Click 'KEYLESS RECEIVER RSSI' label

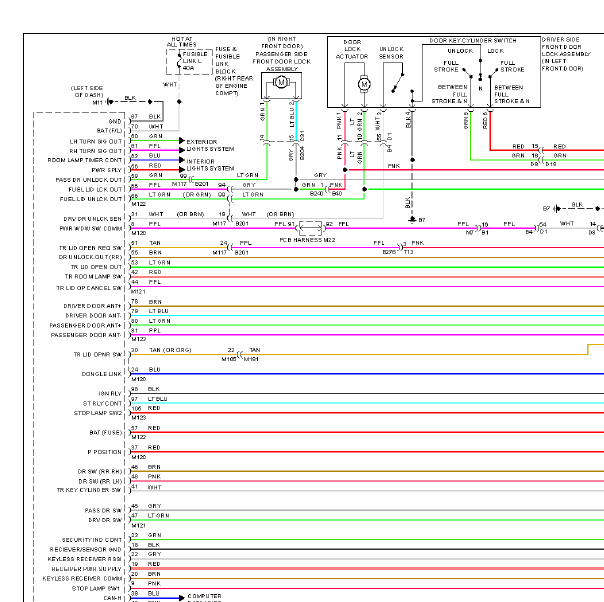pyautogui.click(x=85, y=559)
